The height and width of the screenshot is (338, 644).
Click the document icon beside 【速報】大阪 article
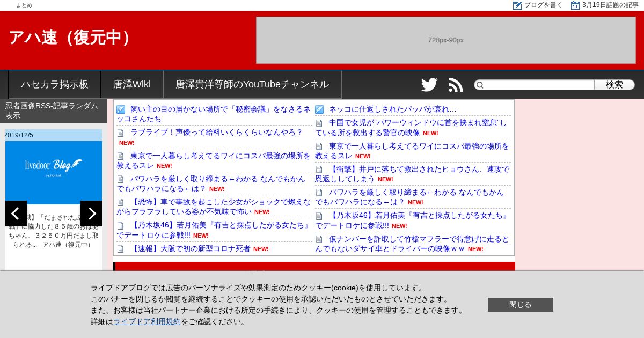(121, 249)
